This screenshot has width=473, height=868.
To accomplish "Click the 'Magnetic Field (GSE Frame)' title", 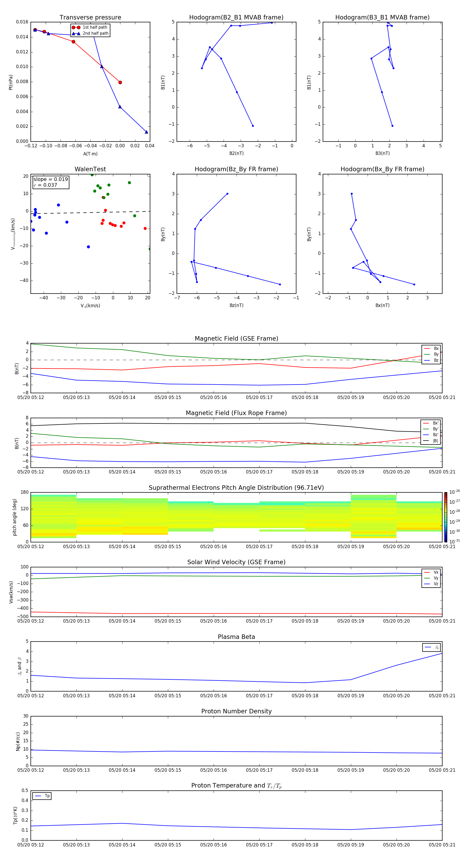I will pos(236,339).
